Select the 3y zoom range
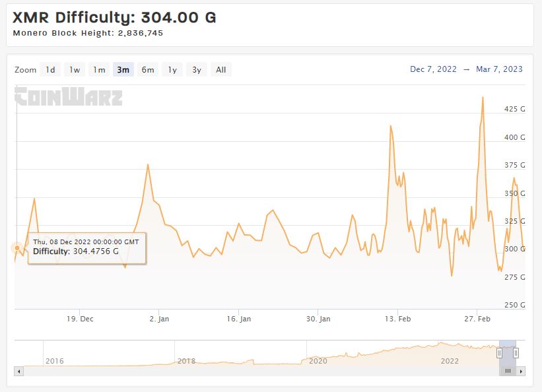This screenshot has height=392, width=542. click(197, 70)
